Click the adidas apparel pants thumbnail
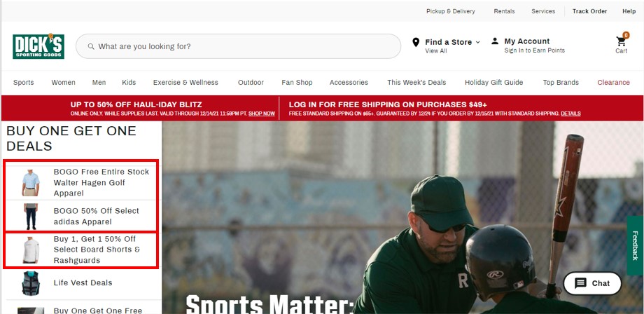 click(31, 216)
